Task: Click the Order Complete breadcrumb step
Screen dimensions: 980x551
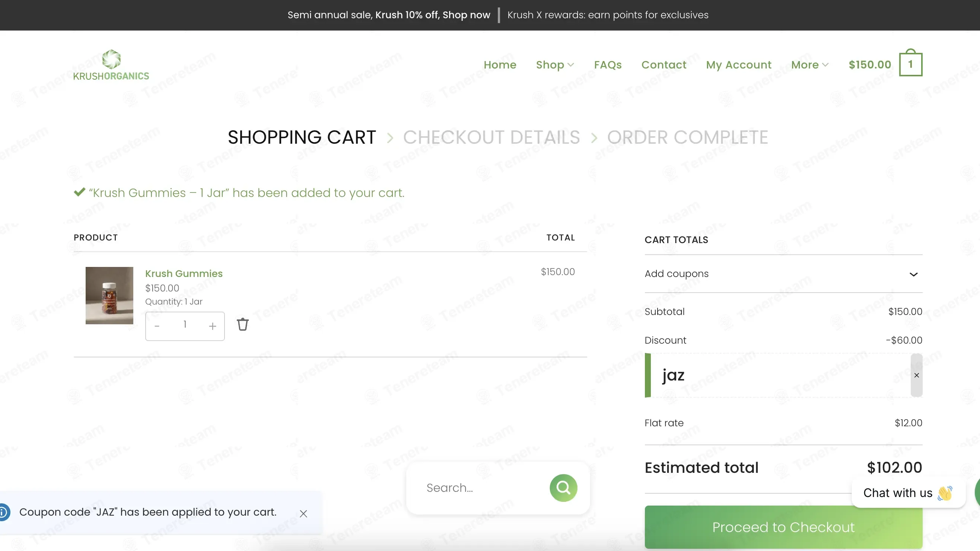Action: [687, 137]
